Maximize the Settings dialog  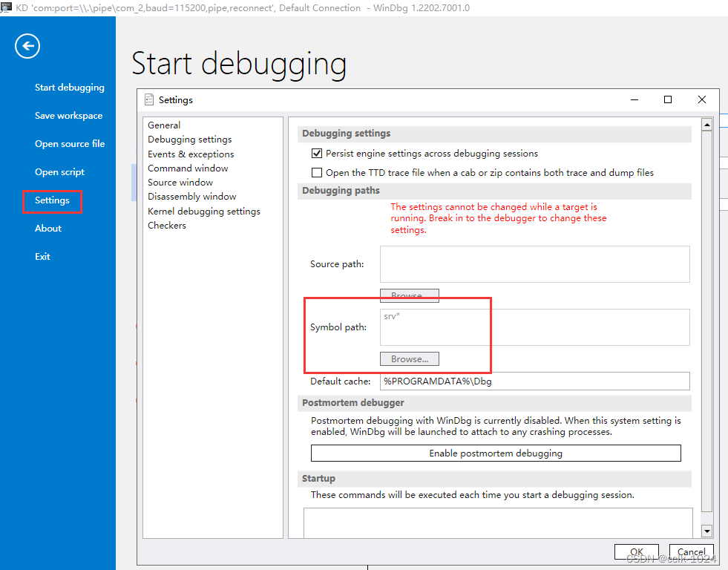pyautogui.click(x=668, y=99)
